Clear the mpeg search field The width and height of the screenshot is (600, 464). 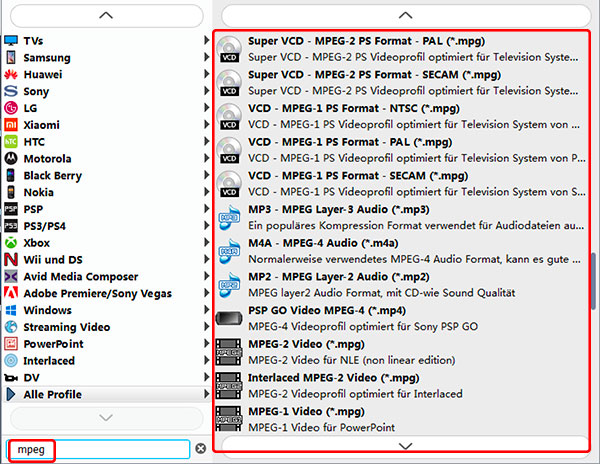pos(201,448)
